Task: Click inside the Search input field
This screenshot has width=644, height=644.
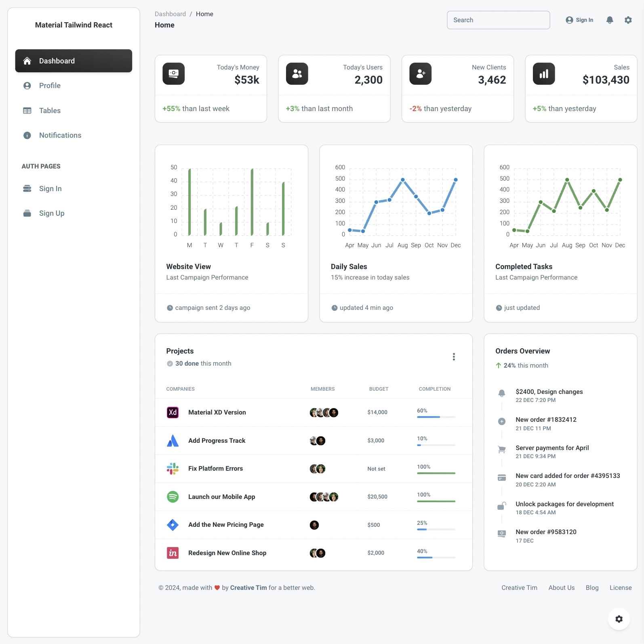Action: 498,20
